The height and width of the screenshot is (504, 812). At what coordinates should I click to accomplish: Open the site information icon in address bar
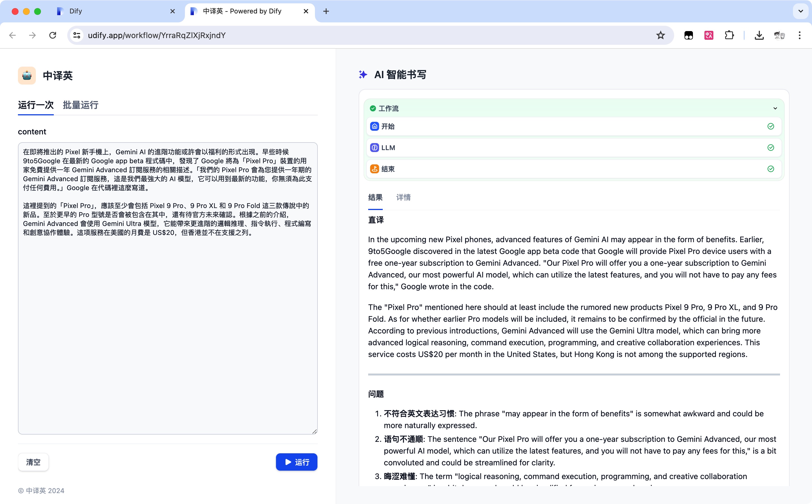pos(77,35)
